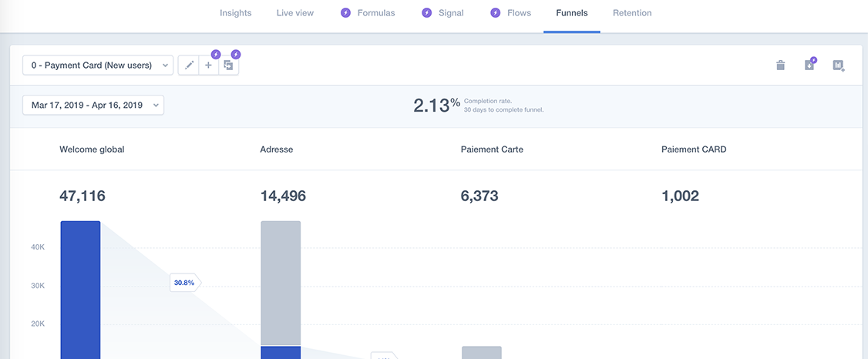
Task: Click the 47,116 count value
Action: pyautogui.click(x=82, y=196)
